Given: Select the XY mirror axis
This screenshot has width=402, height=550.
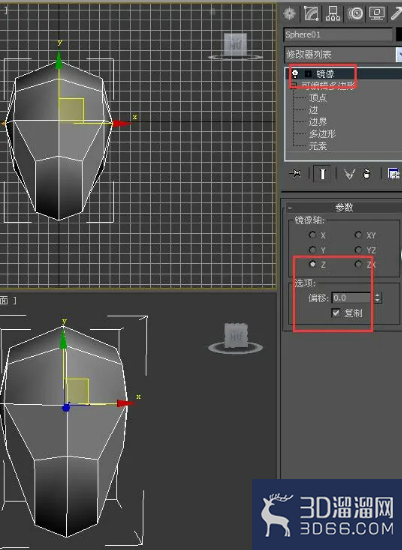Looking at the screenshot, I should (358, 235).
